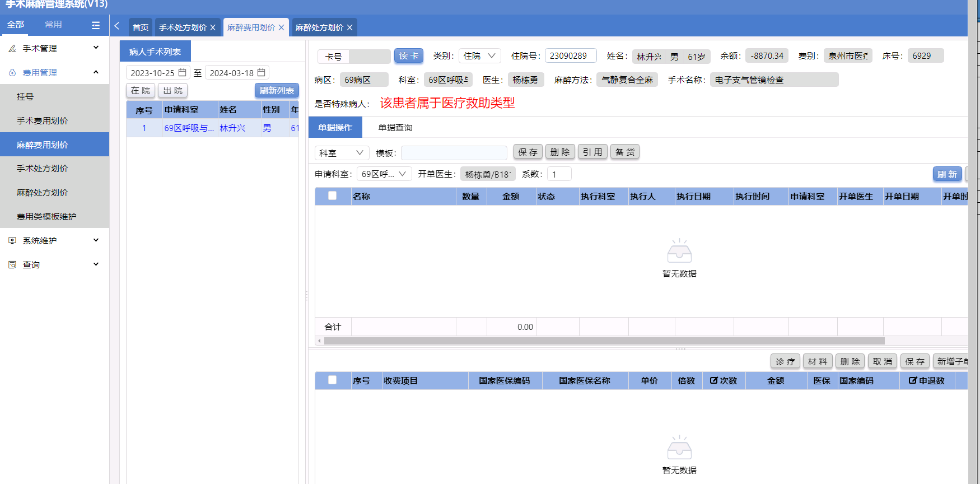
Task: Click the 保存 button above the 收费项目 table
Action: pos(915,362)
